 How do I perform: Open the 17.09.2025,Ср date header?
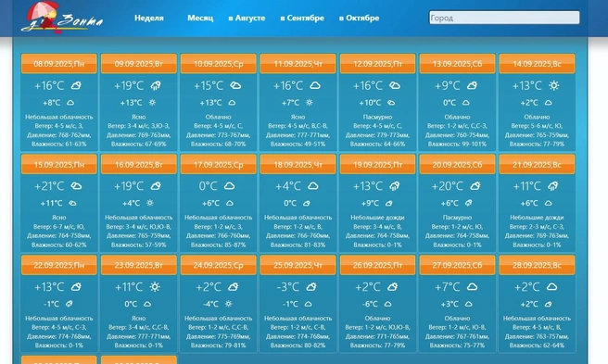coord(219,164)
